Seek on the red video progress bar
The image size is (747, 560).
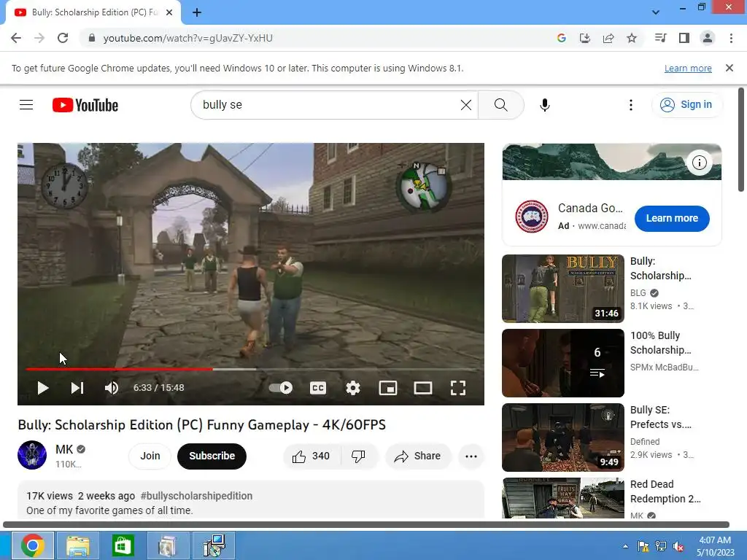click(119, 369)
